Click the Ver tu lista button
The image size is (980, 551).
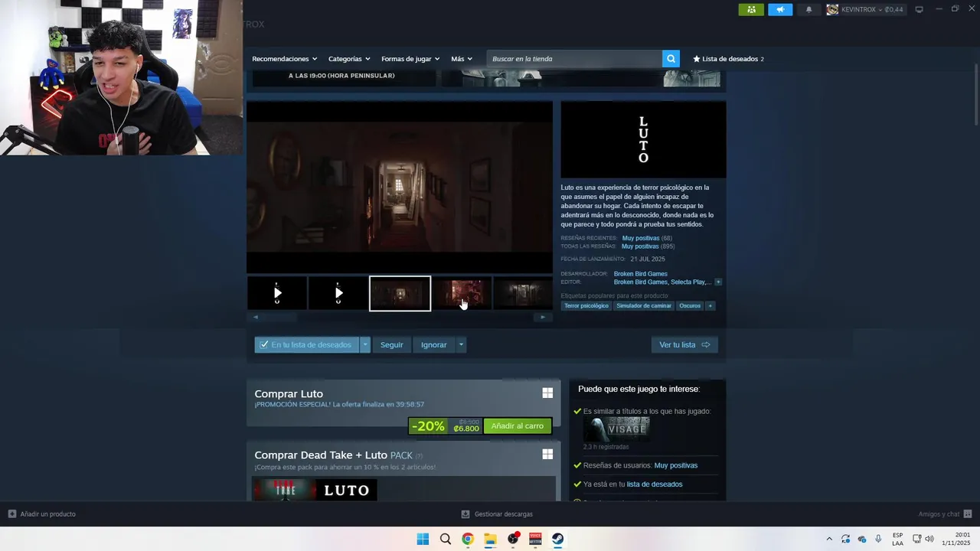[x=684, y=345]
